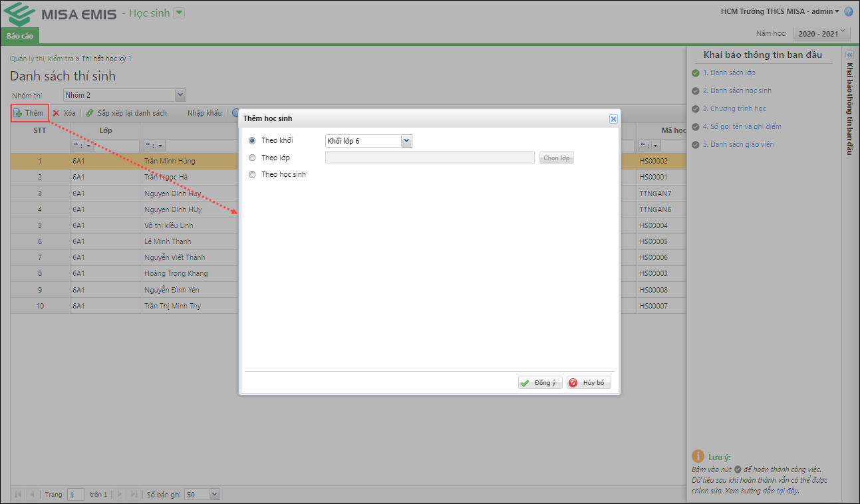
Task: Expand the Học sinh module dropdown arrow
Action: coord(179,13)
